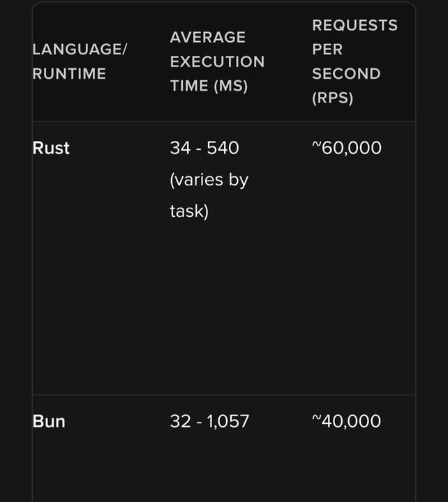The height and width of the screenshot is (502, 448).
Task: Click the Bun row label
Action: click(x=49, y=421)
